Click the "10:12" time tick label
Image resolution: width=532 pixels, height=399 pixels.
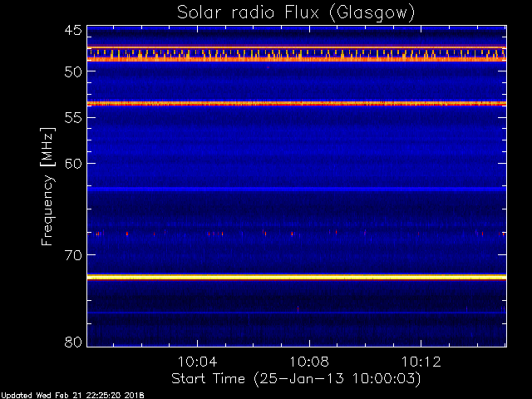[x=421, y=362]
